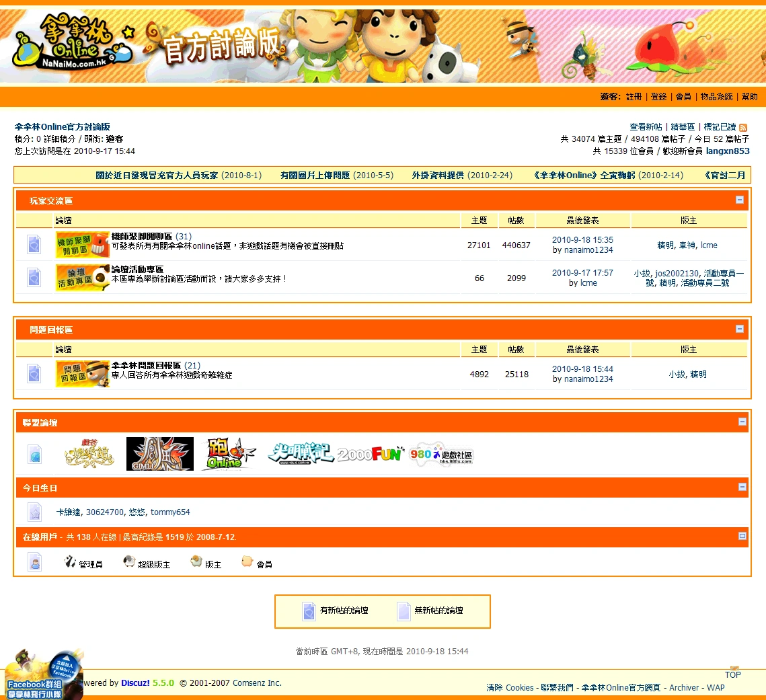Open announcement 有關圖片上傳問題
This screenshot has width=766, height=700.
pos(315,175)
